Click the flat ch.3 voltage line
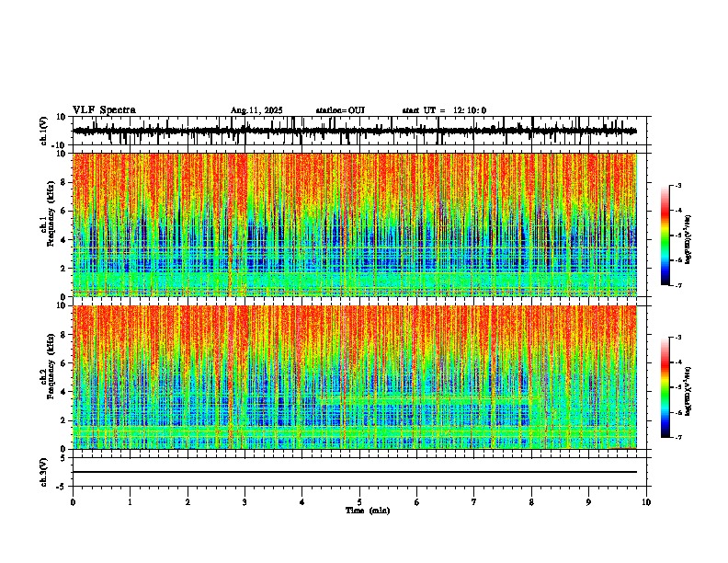Screen dimensions: 728x563 (355, 472)
